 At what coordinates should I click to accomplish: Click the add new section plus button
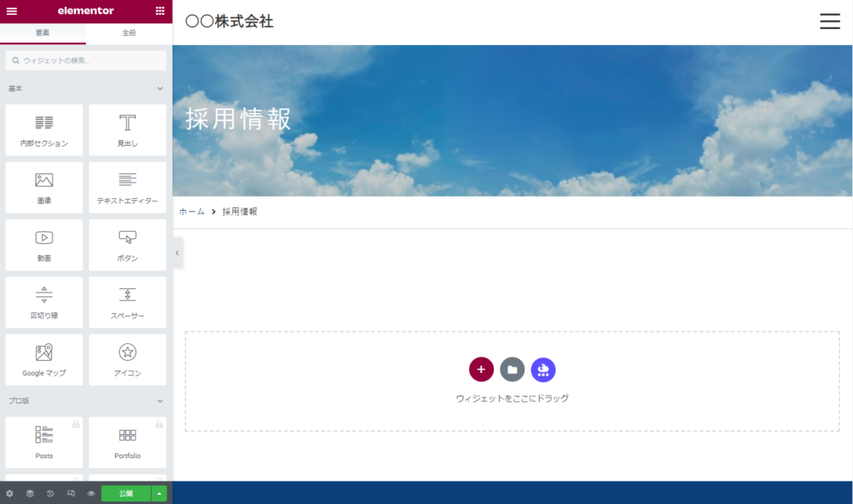pos(481,370)
